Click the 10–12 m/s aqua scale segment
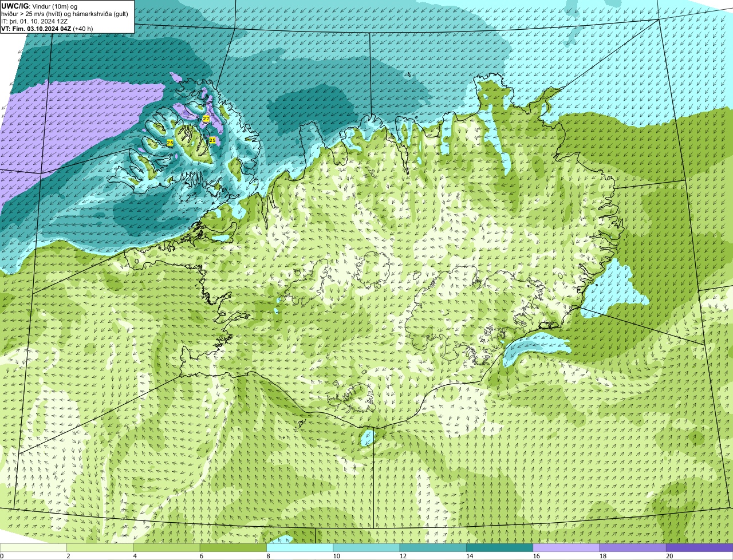This screenshot has height=560, width=733. 366,547
